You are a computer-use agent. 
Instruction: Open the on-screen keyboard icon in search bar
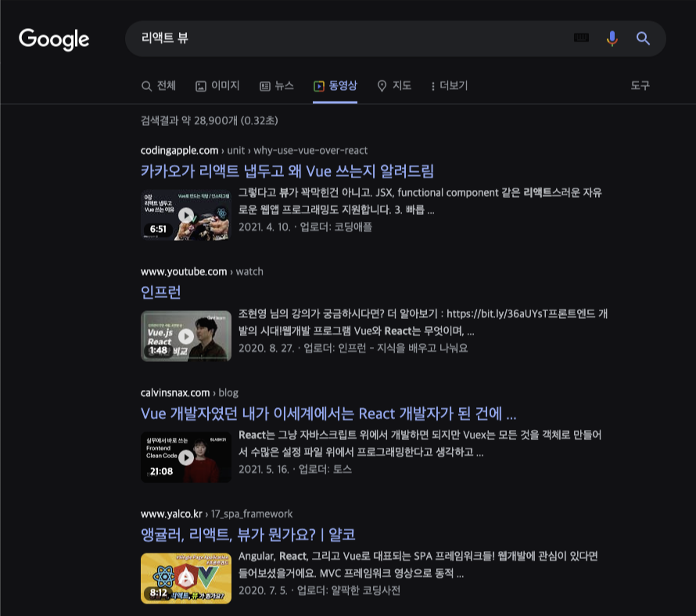tap(581, 38)
